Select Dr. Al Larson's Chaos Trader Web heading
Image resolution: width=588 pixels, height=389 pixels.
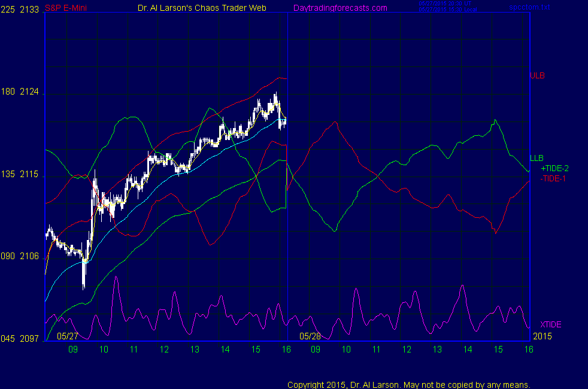(202, 8)
